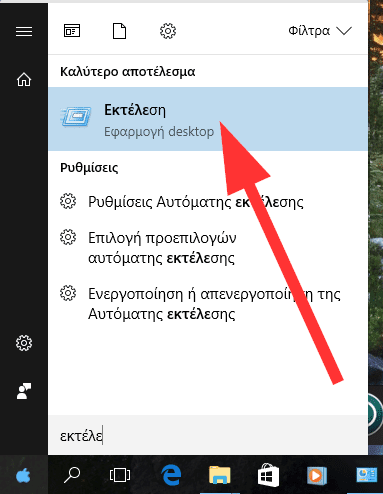Filter results by settings gear icon
Screen dimensions: 383x494
(x=168, y=31)
